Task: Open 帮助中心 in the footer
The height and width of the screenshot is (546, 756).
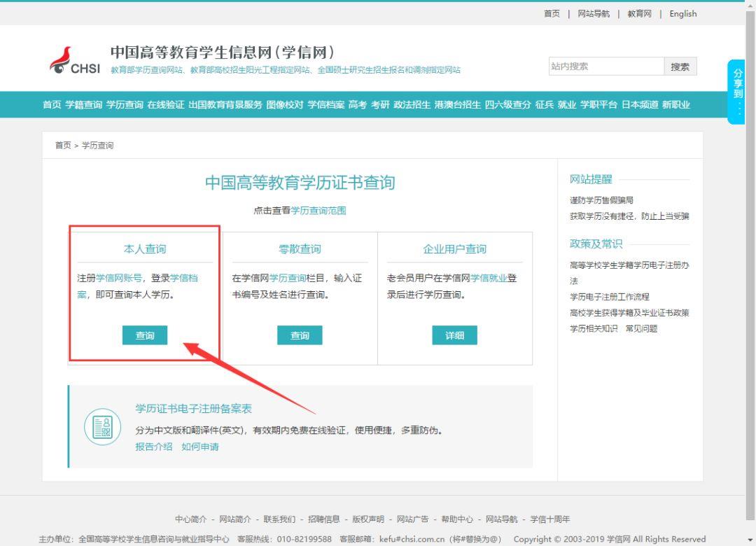Action: click(456, 519)
